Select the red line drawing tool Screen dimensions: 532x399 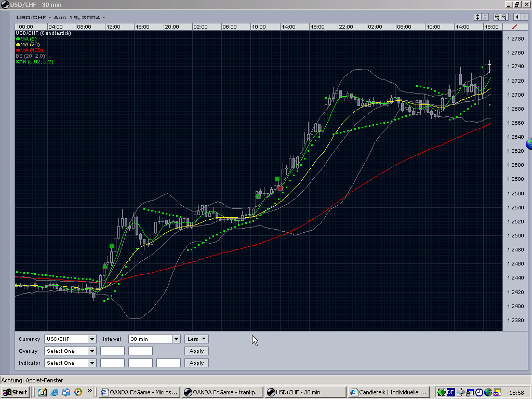click(515, 26)
